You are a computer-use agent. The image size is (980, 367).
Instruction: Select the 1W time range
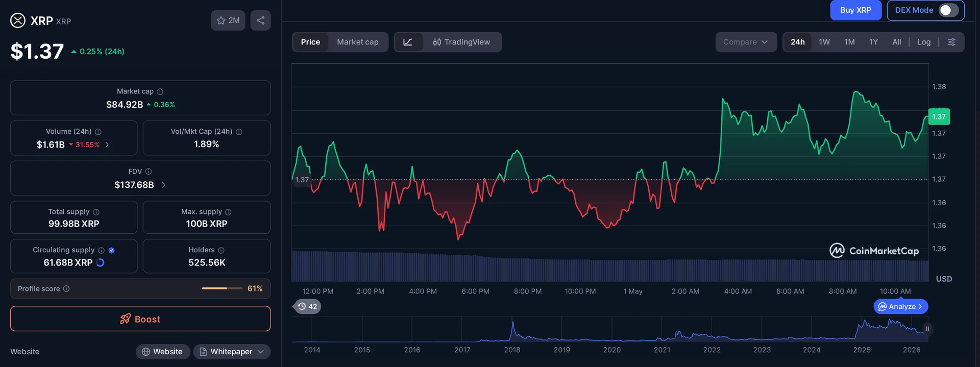pyautogui.click(x=824, y=42)
